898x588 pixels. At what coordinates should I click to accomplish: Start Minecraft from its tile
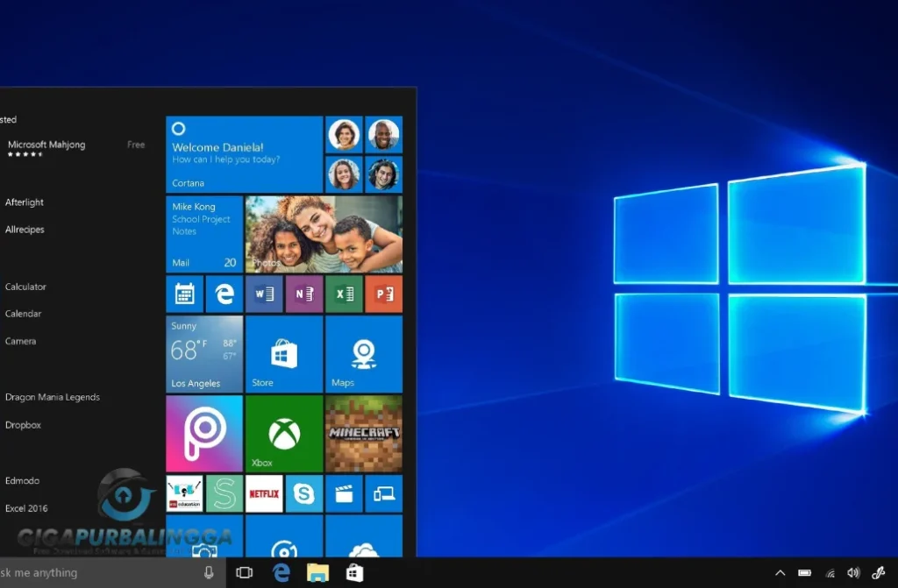point(364,432)
